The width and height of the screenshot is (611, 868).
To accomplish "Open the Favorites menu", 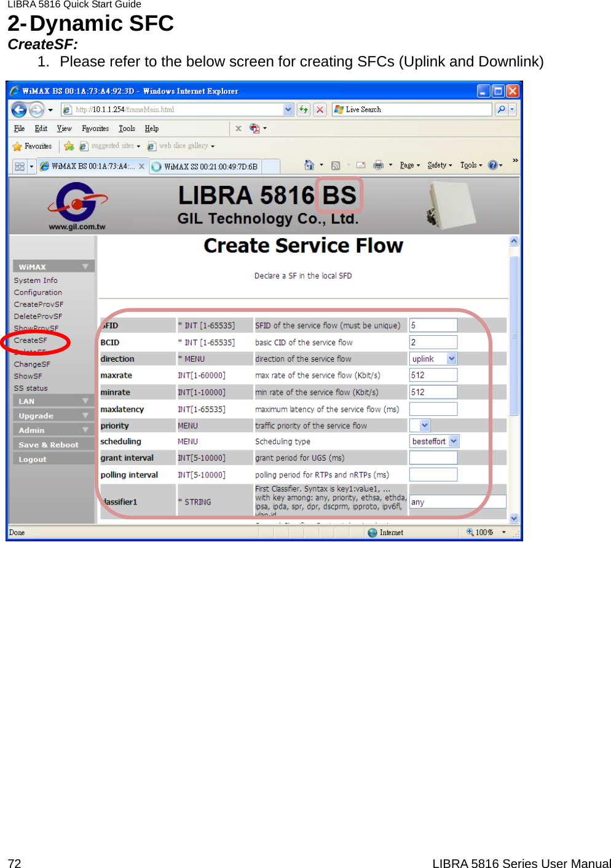I will [x=95, y=129].
